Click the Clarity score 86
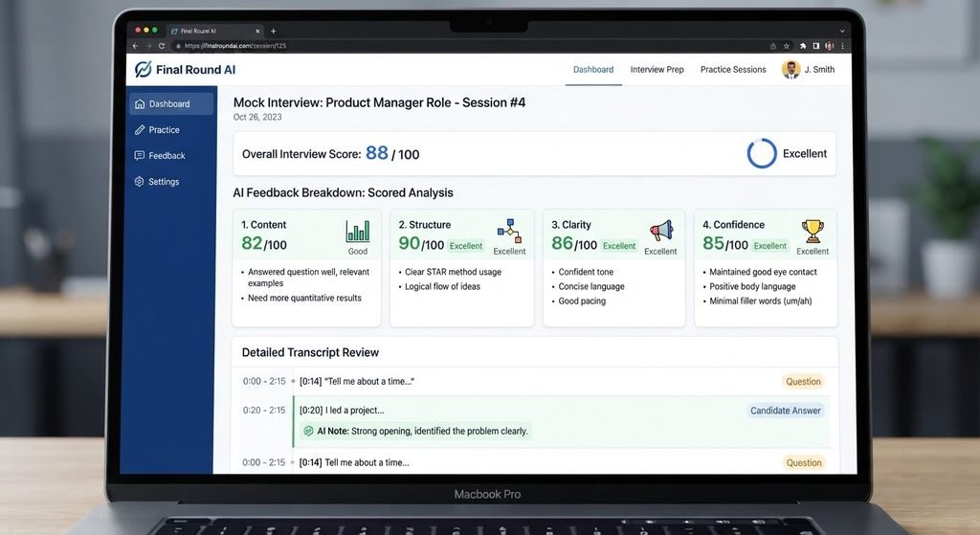 click(x=562, y=242)
